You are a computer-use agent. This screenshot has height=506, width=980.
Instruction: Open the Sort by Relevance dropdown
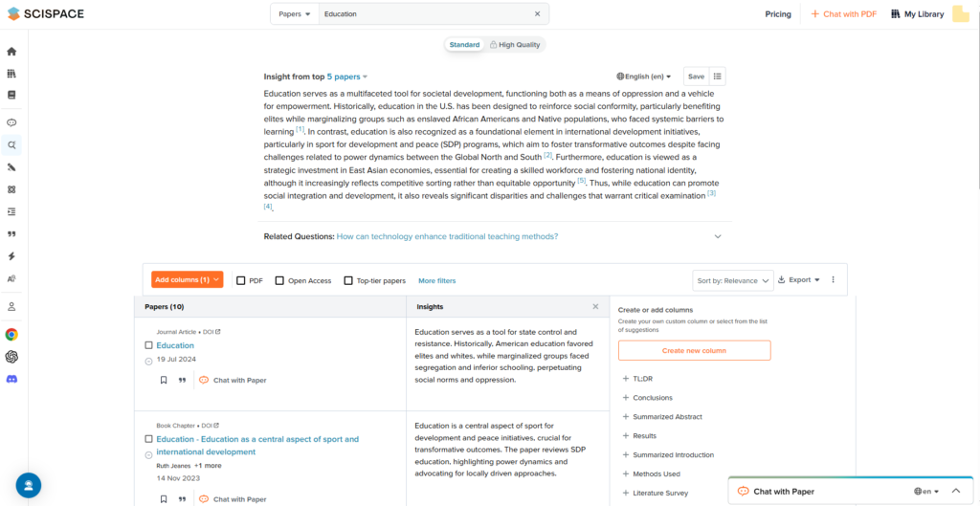click(x=732, y=280)
